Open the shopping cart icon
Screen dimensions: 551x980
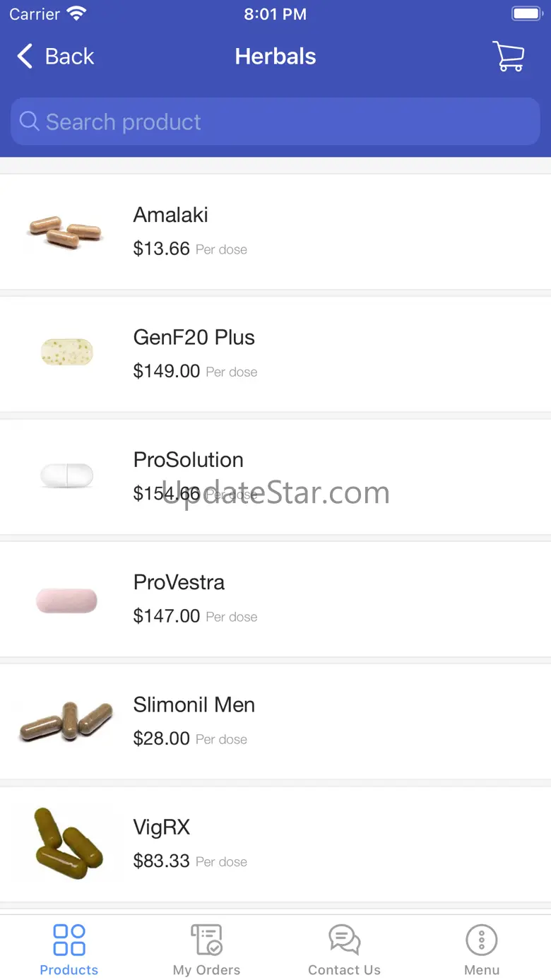[508, 57]
